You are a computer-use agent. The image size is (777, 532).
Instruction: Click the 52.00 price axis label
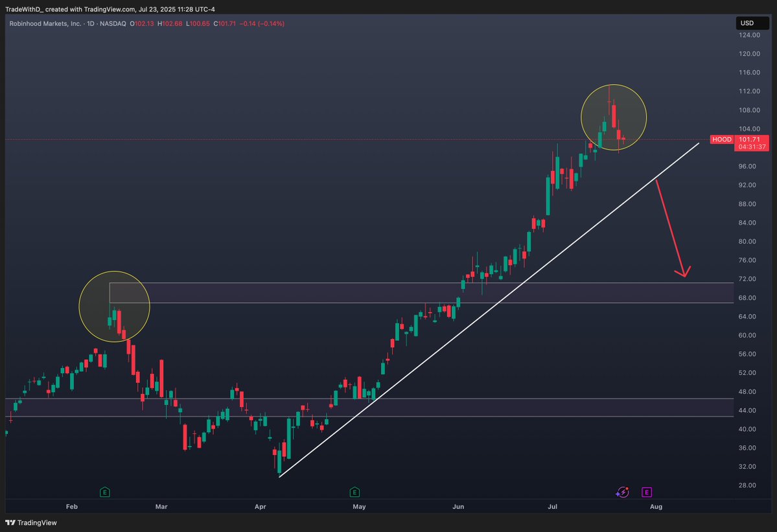coord(747,373)
